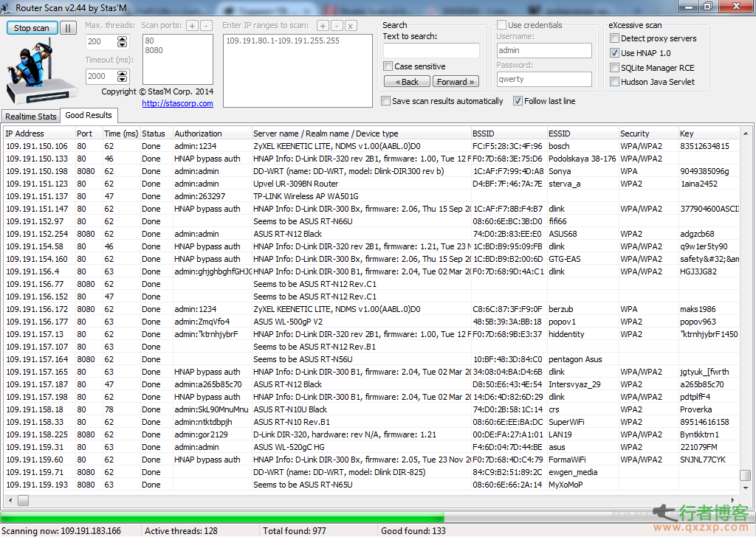Select row with ESSID ewgen_media
The width and height of the screenshot is (756, 537).
(x=372, y=471)
